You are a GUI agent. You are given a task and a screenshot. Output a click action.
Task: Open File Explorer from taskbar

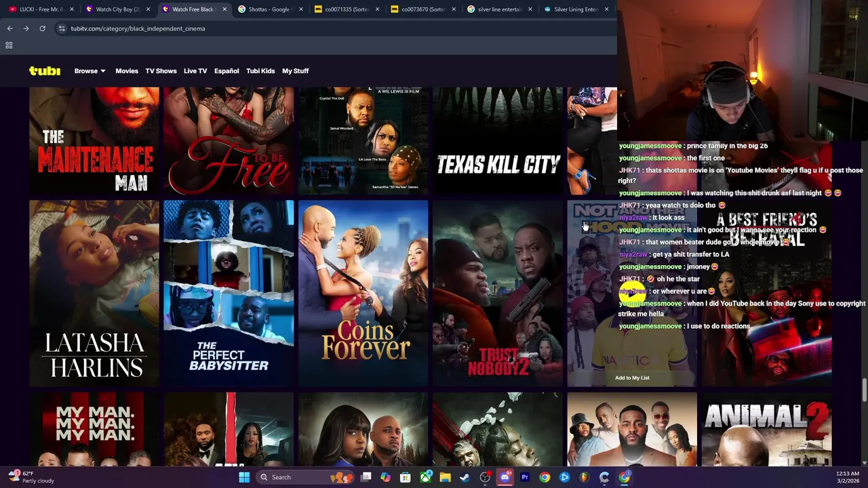445,477
